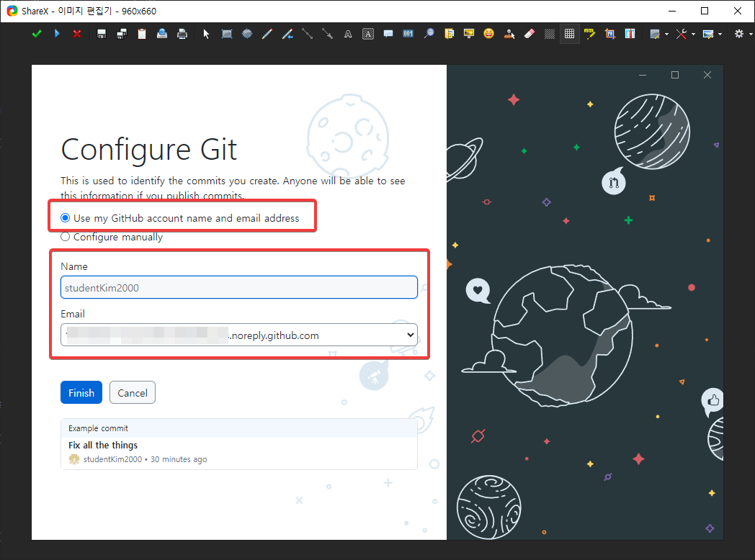Select the Freehand arrow tool
Image resolution: width=755 pixels, height=560 pixels.
pos(287,34)
